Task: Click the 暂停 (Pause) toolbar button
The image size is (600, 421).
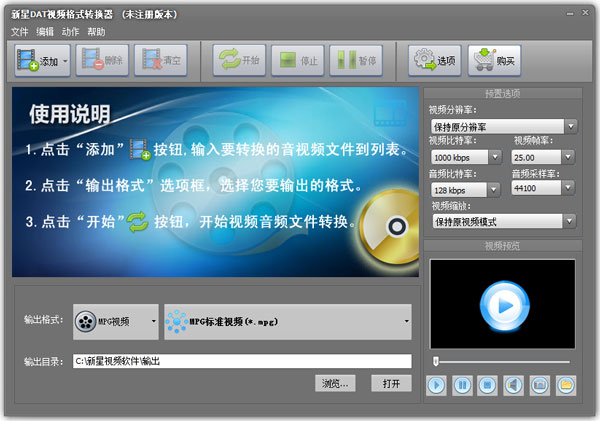Action: pyautogui.click(x=356, y=60)
